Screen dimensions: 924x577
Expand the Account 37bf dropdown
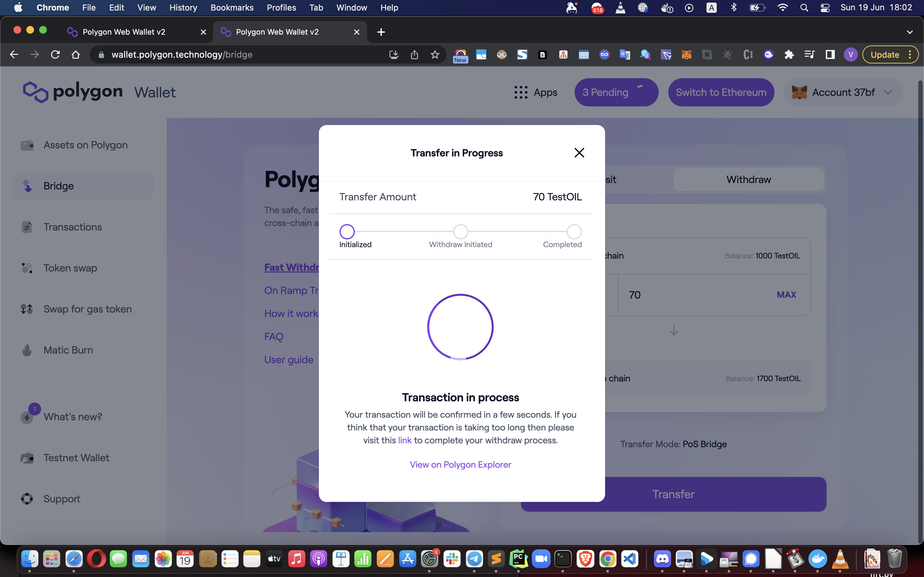(x=888, y=92)
